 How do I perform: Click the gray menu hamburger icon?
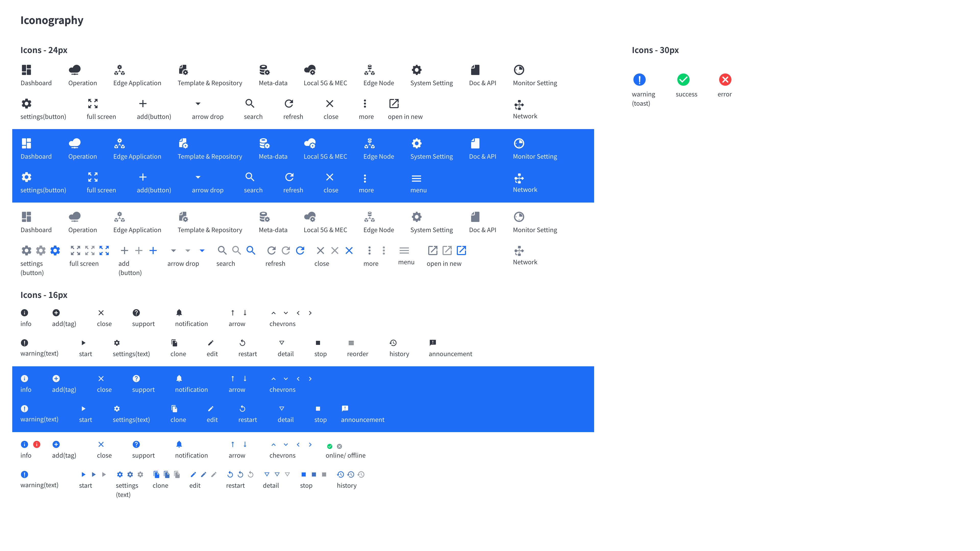click(x=404, y=251)
